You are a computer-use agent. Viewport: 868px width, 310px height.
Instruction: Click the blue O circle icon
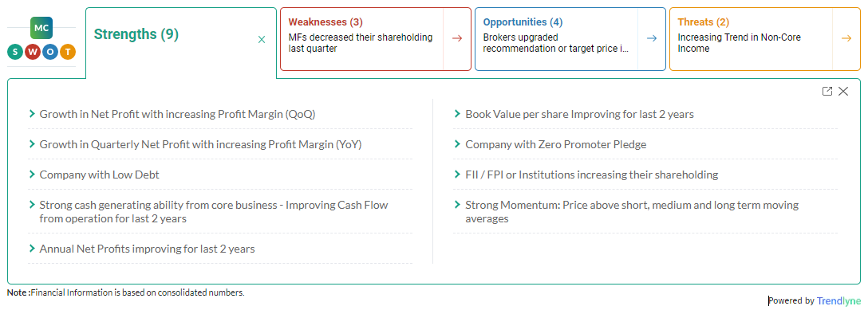click(x=49, y=53)
